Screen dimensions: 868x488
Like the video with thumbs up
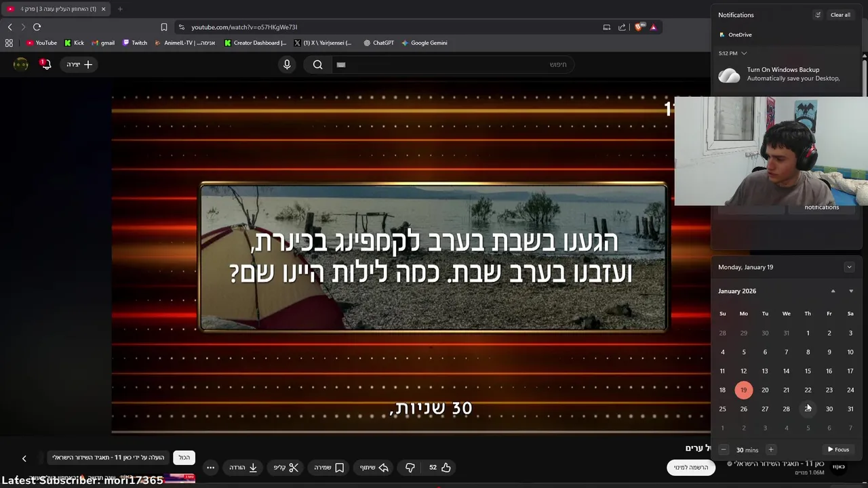point(439,467)
